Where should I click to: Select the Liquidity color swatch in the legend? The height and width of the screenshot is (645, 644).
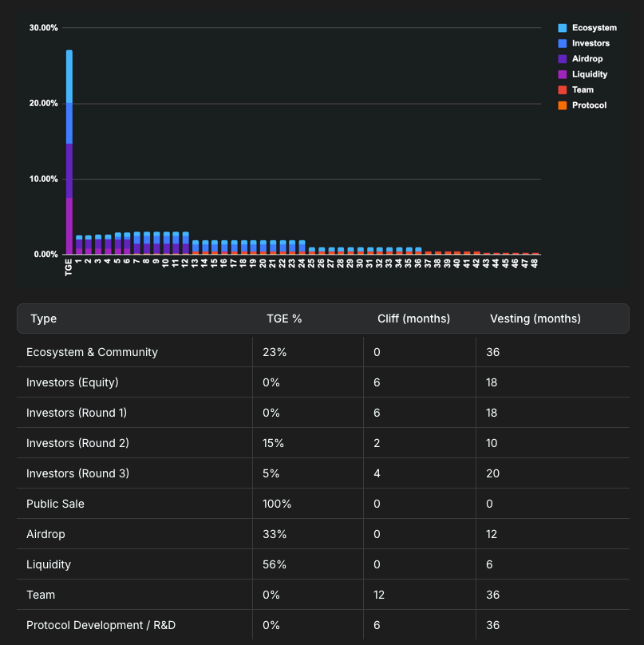click(562, 73)
